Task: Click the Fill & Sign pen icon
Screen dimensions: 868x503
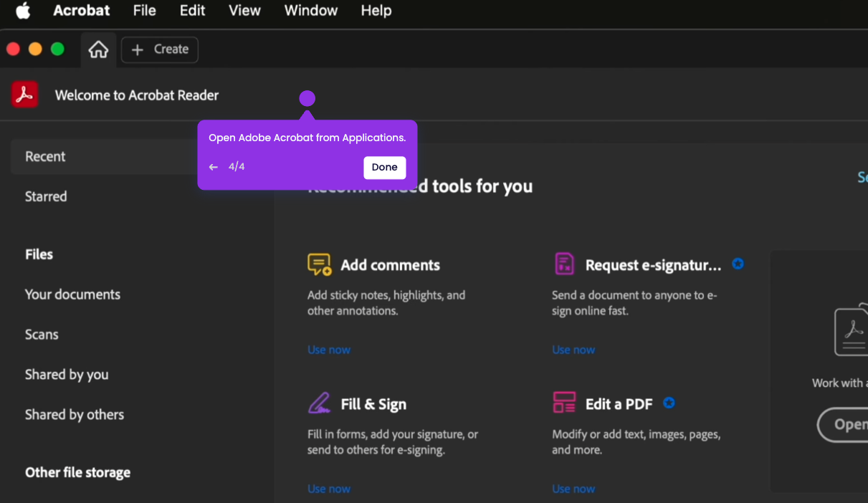Action: (x=320, y=403)
